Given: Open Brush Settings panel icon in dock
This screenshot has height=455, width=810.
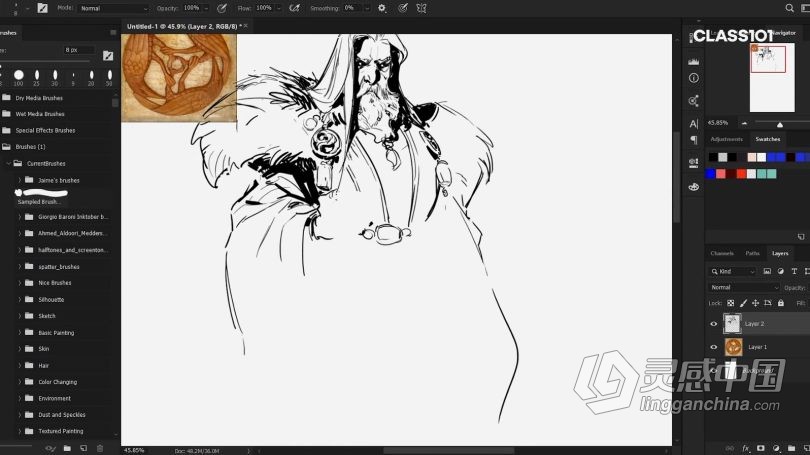Looking at the screenshot, I should pos(694,163).
